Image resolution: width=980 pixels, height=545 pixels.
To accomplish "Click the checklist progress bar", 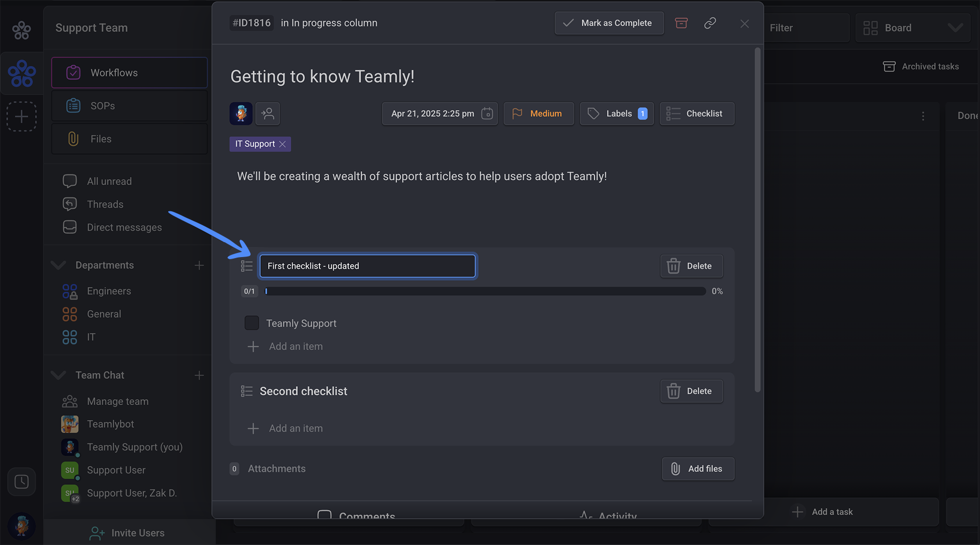I will 485,291.
